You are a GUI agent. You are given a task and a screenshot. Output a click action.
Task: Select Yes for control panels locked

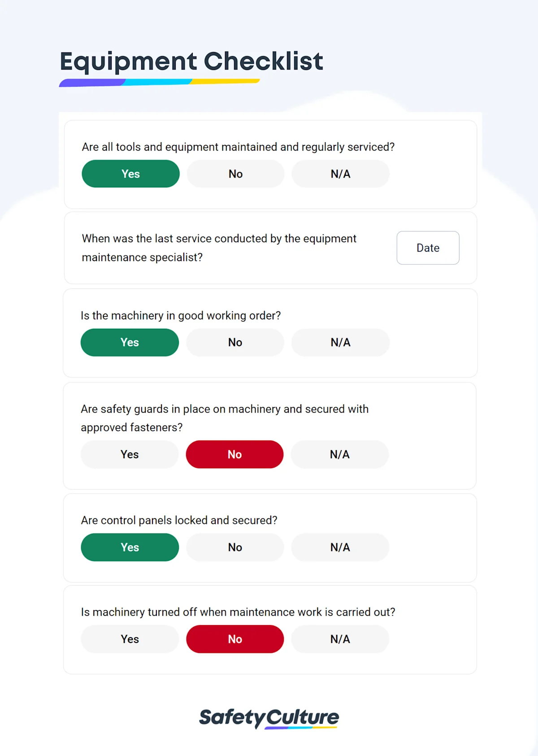[130, 547]
